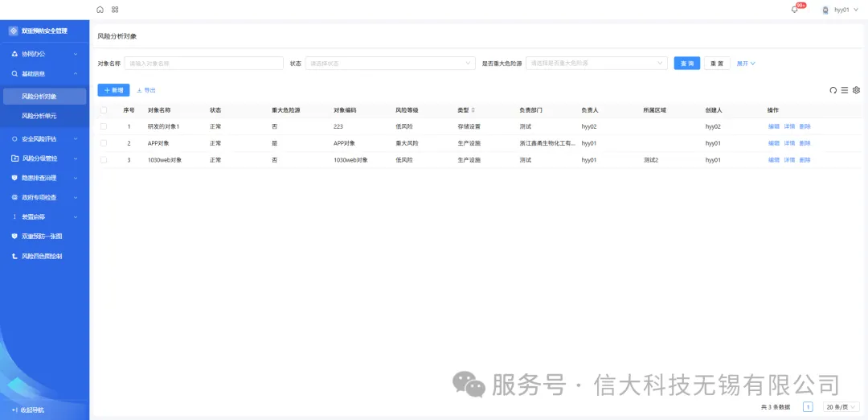Image resolution: width=868 pixels, height=420 pixels.
Task: Click 删除 for 1030web对象 row
Action: click(805, 159)
